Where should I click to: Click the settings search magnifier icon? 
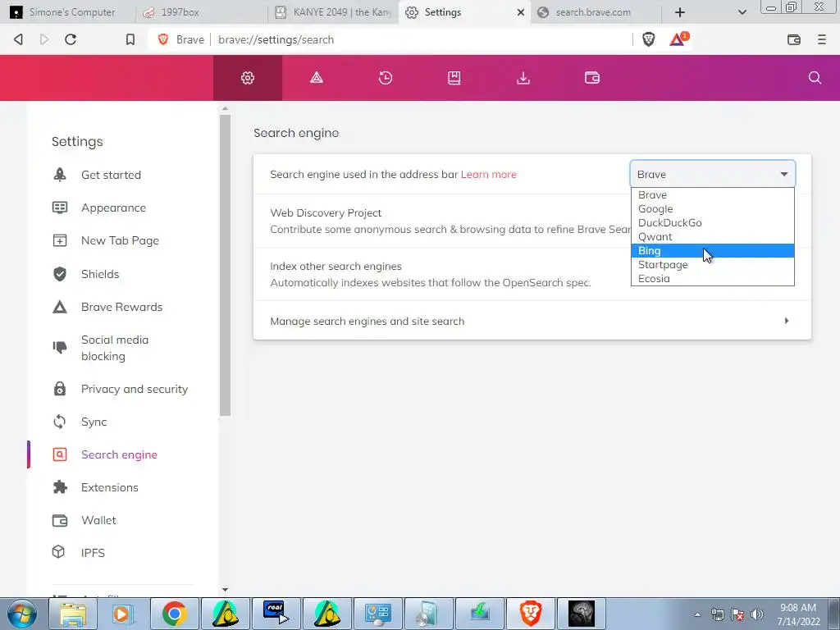pos(815,78)
